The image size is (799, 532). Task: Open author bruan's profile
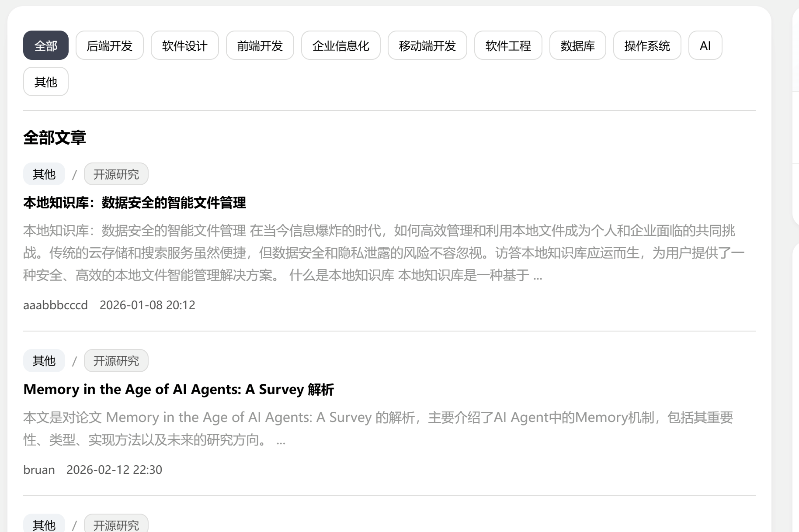point(39,470)
